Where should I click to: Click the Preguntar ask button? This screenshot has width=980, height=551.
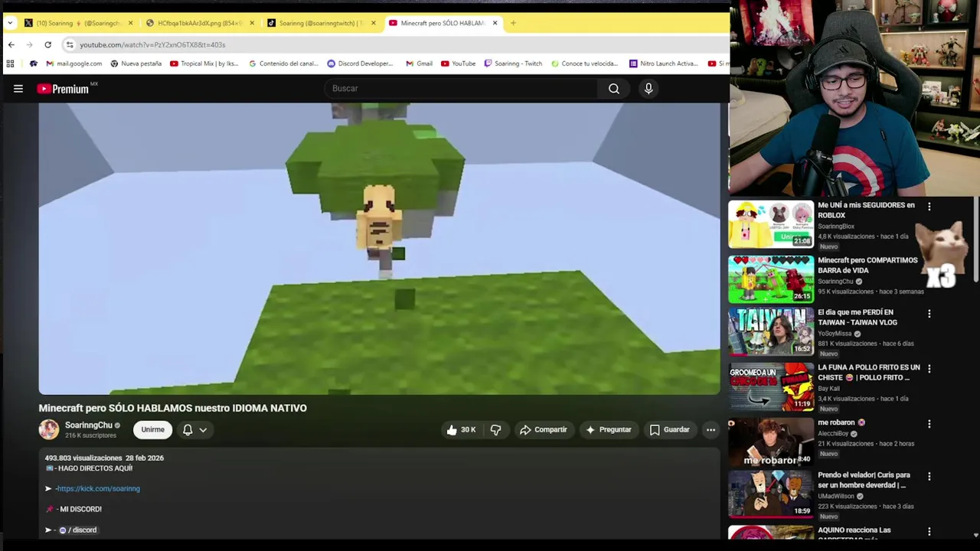click(608, 430)
